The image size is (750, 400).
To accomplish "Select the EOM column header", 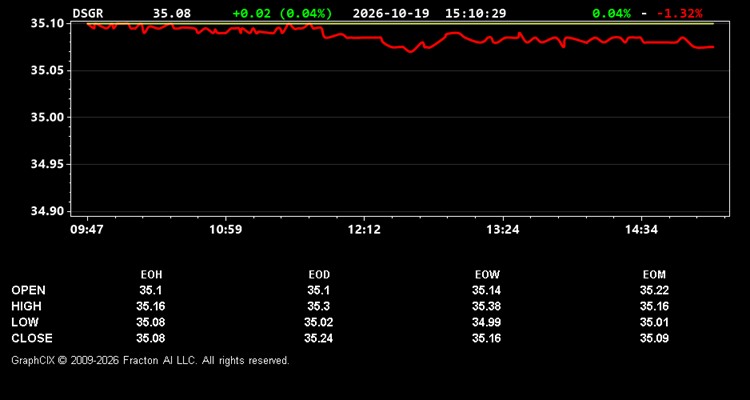I will [x=654, y=275].
